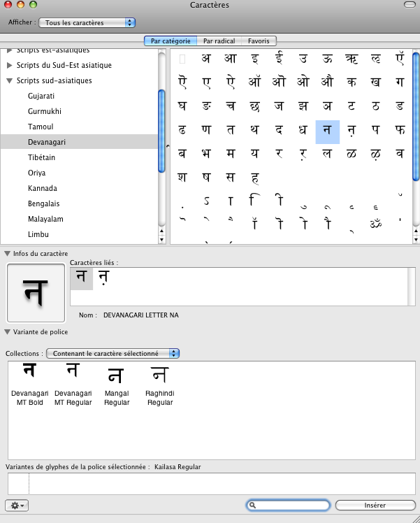Select the Devanagari Om symbol glyph
Screen dimensions: 420x523
click(x=376, y=225)
